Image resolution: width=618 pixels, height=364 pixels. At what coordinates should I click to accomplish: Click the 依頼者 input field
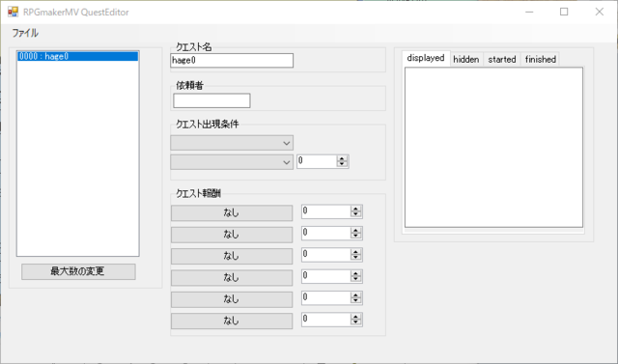coord(211,100)
